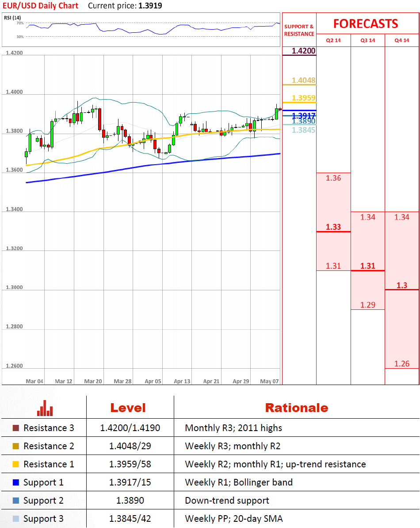The width and height of the screenshot is (420, 528).
Task: Click the 1.34 forecast value in Q3 column
Action: point(367,217)
